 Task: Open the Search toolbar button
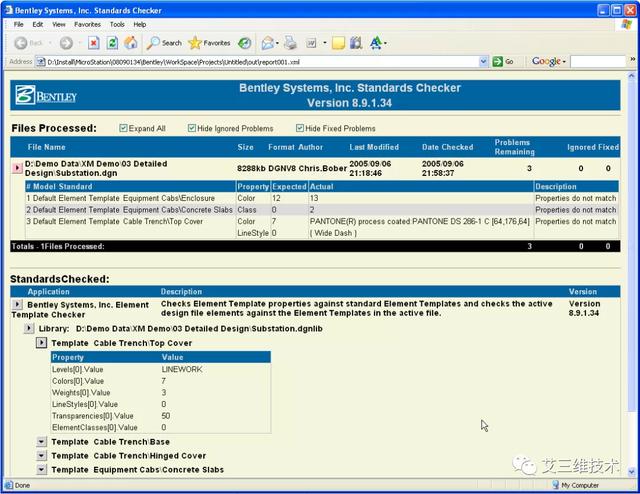point(164,43)
